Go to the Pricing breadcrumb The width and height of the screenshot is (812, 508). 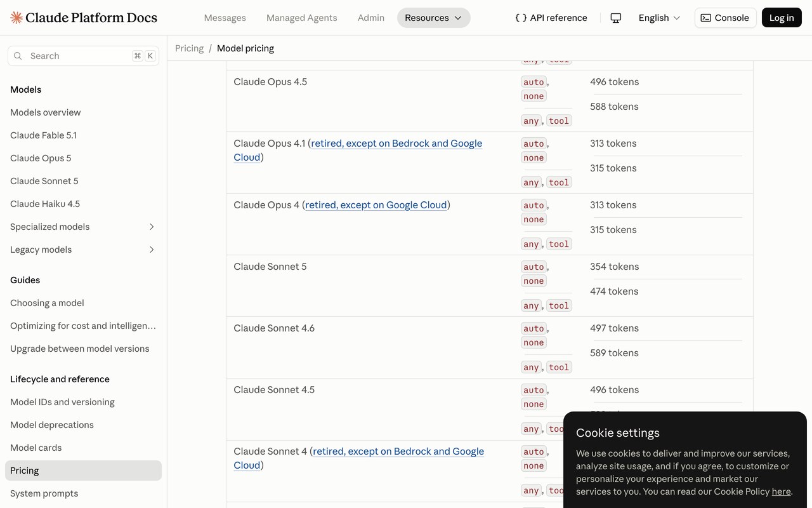pyautogui.click(x=189, y=48)
